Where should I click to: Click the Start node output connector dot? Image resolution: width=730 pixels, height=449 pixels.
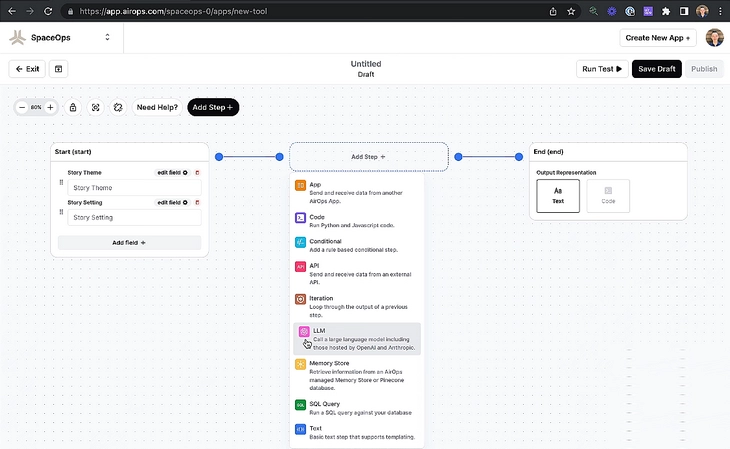[x=219, y=157]
